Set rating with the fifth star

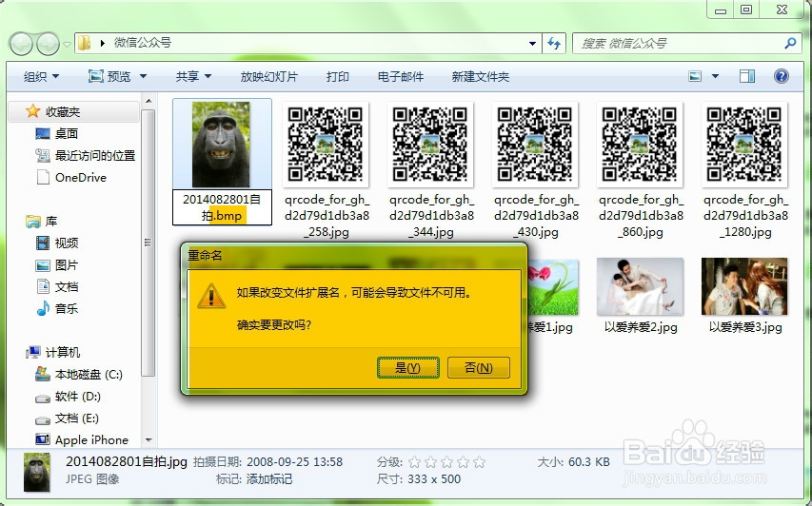click(480, 462)
